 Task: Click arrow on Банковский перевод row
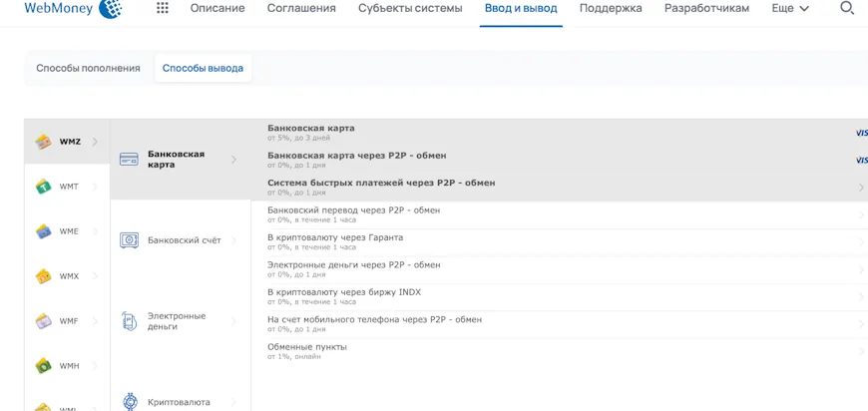861,215
